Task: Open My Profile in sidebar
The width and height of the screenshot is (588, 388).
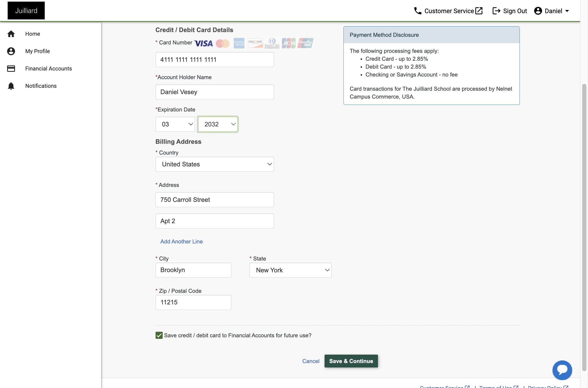Action: tap(37, 51)
